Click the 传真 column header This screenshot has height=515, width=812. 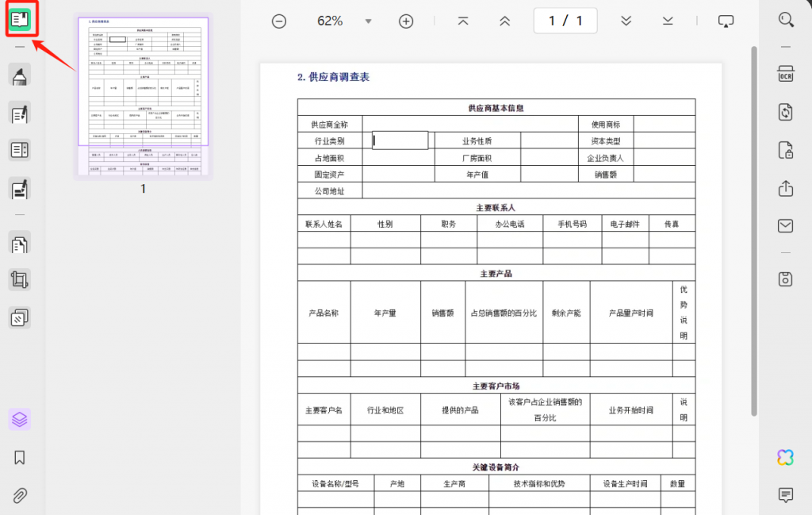[x=672, y=224]
